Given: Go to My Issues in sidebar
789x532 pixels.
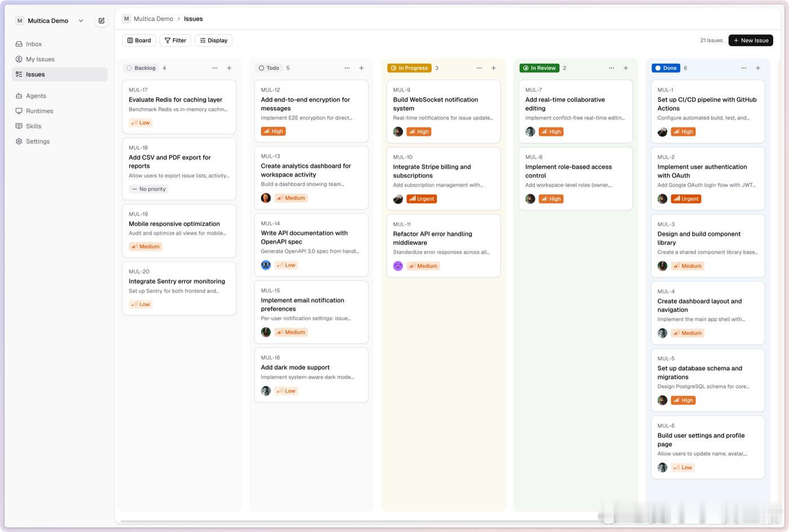Looking at the screenshot, I should click(60, 59).
